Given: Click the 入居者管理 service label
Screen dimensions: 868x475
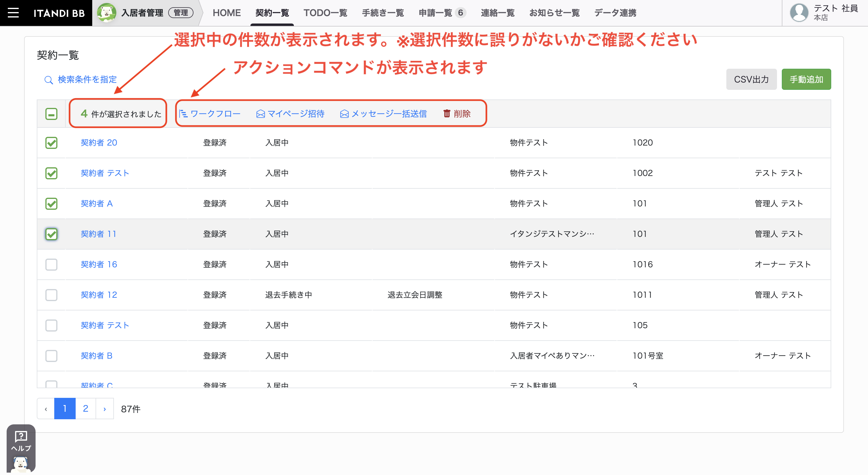Looking at the screenshot, I should point(142,13).
